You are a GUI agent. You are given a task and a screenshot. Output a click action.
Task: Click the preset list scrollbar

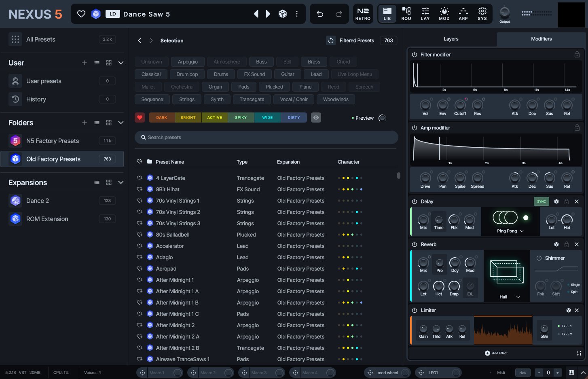(x=398, y=176)
